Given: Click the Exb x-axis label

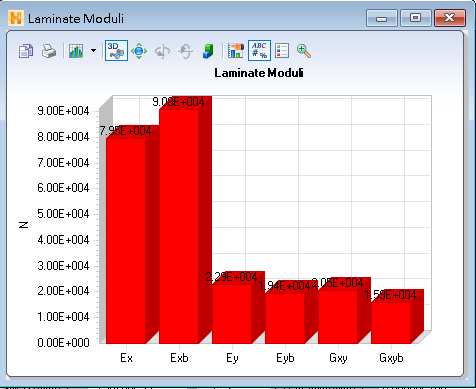Looking at the screenshot, I should (179, 358).
